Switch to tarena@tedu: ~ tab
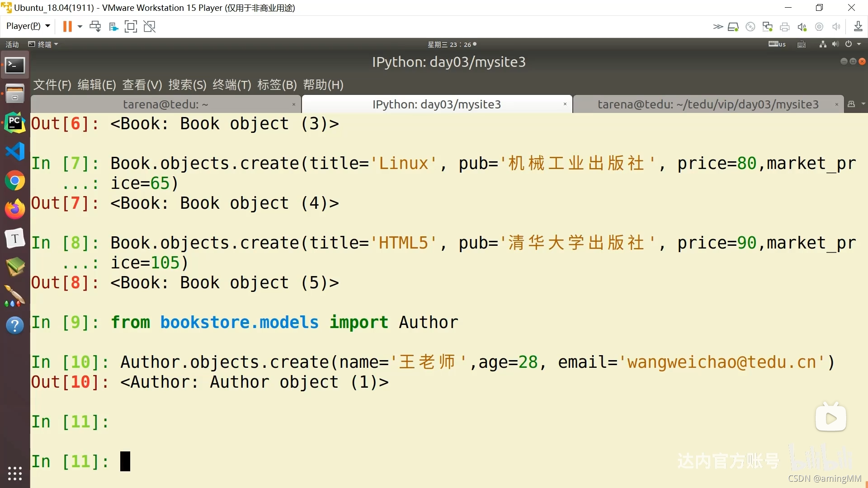Screen dimensions: 868x488 click(165, 104)
